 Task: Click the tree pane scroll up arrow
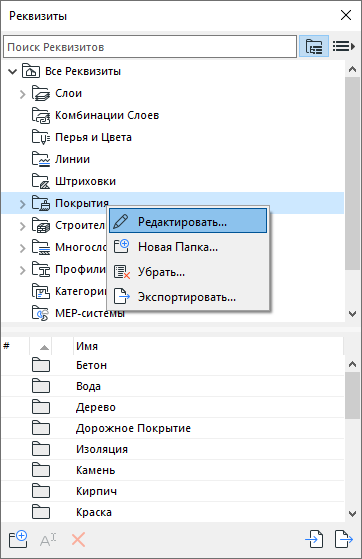click(x=352, y=70)
